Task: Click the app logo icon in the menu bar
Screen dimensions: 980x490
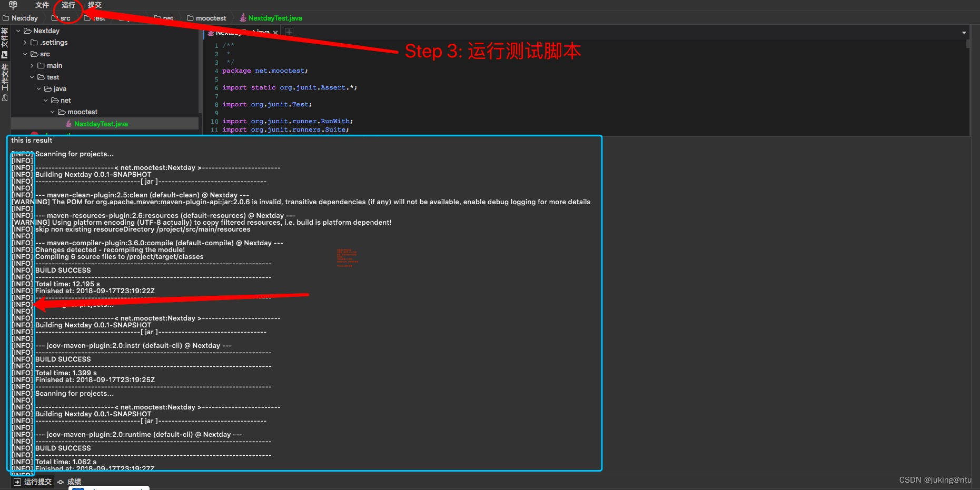Action: click(x=13, y=5)
